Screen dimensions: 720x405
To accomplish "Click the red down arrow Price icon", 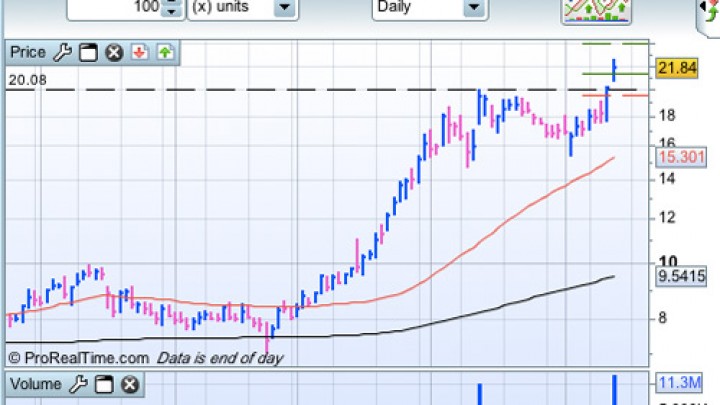I will (140, 52).
